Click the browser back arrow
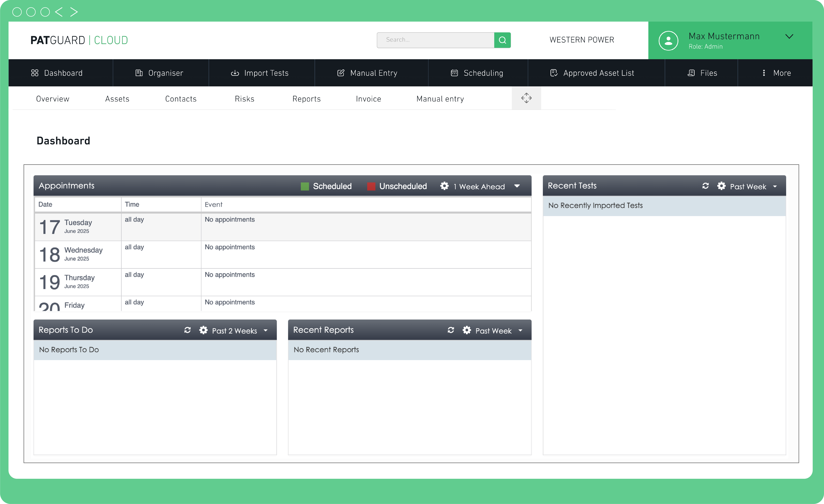The height and width of the screenshot is (504, 824). [59, 12]
